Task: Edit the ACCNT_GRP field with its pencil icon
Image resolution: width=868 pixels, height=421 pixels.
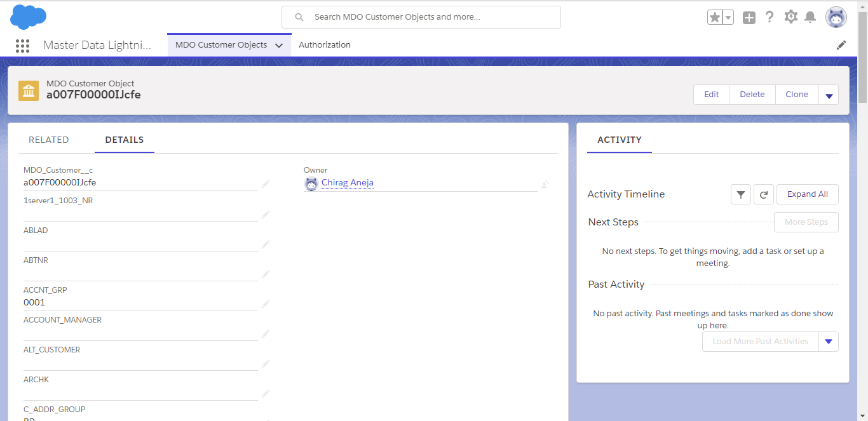Action: [x=265, y=304]
